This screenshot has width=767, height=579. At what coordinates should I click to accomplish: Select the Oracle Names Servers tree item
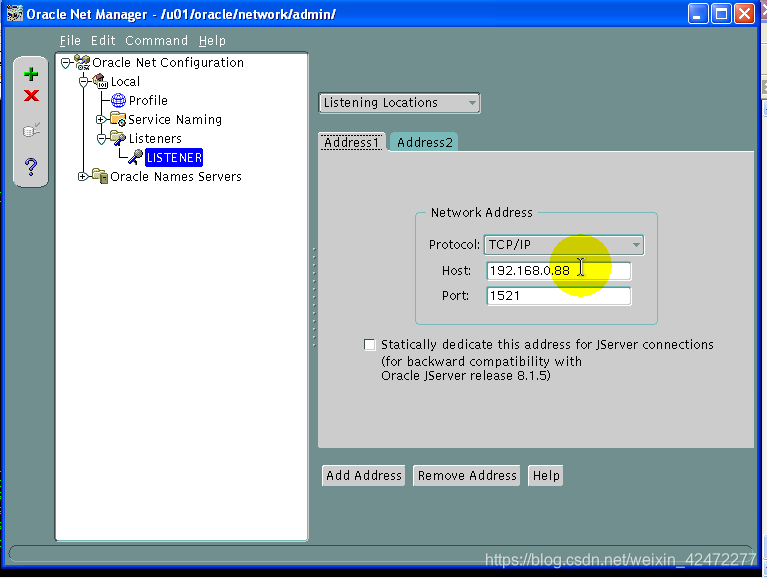coord(176,177)
